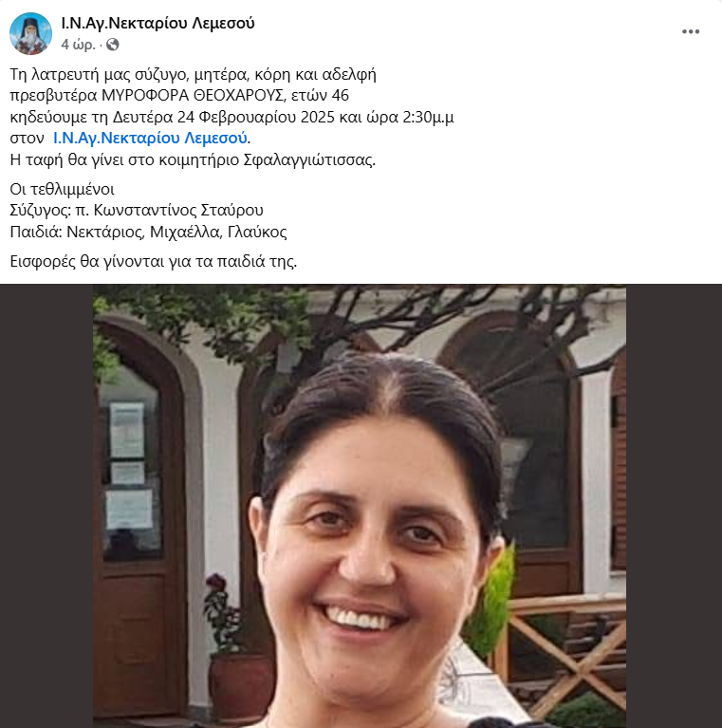Click the dark margin right of photo
Screen dimensions: 722x728
674,506
